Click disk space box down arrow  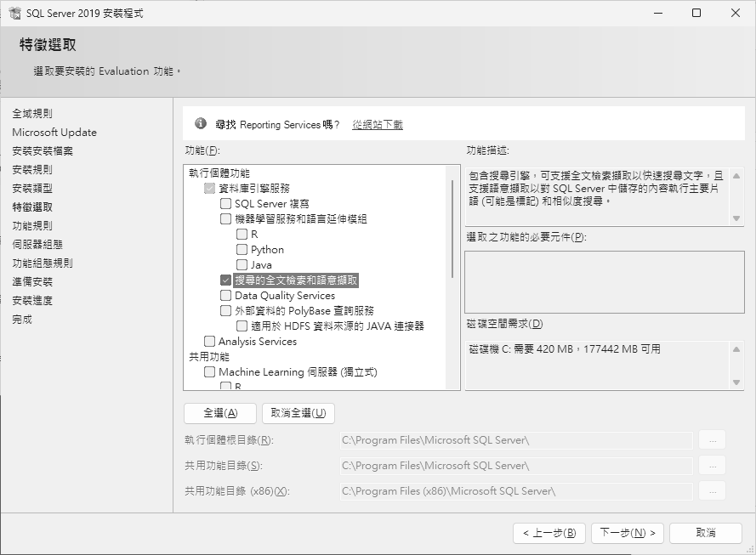pos(736,382)
